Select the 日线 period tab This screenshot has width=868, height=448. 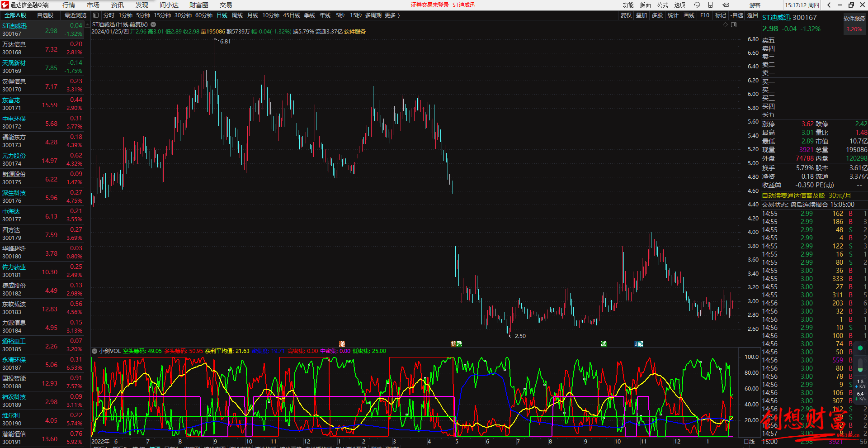coord(222,15)
